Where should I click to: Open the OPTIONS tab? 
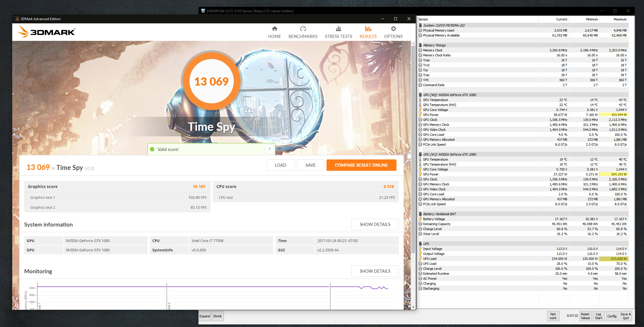pos(393,32)
